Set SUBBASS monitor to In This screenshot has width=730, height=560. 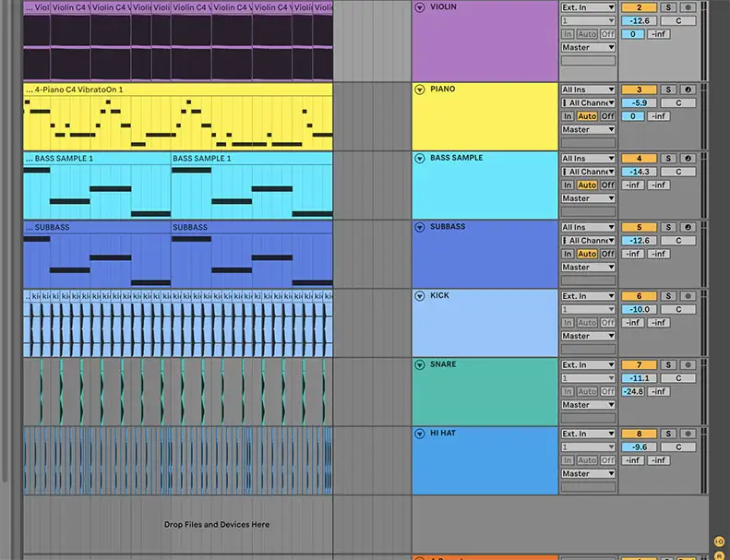pyautogui.click(x=568, y=254)
